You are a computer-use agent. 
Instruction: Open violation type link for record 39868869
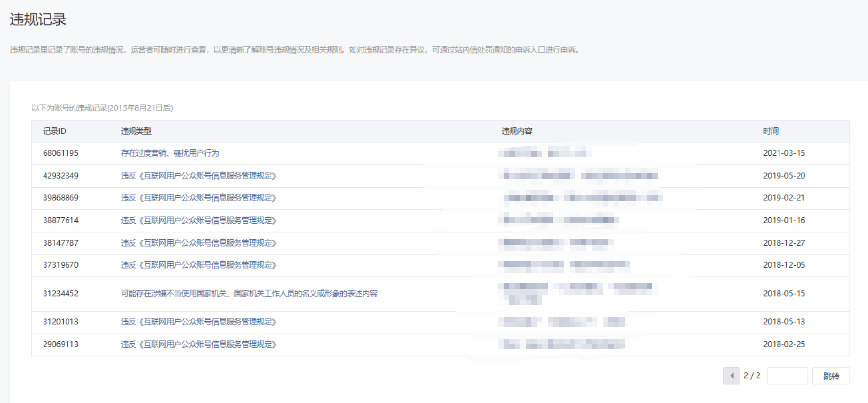coord(199,198)
